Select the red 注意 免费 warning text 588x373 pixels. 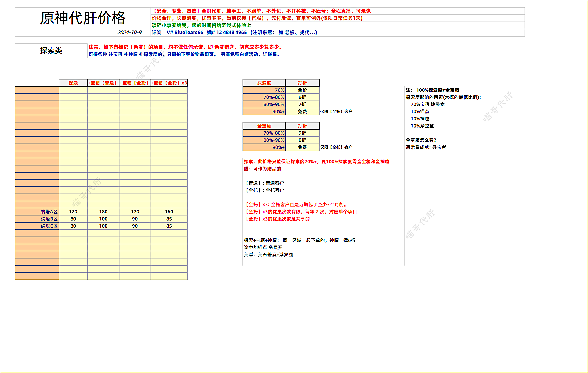coord(186,47)
